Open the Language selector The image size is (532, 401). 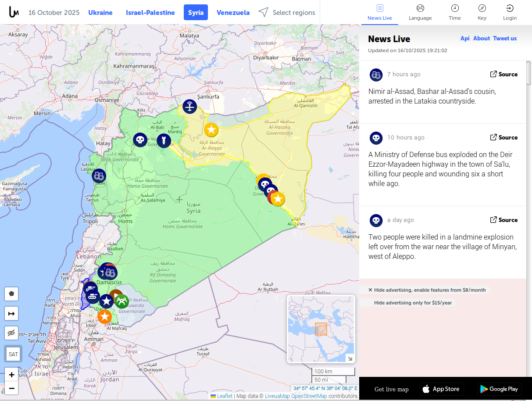point(420,12)
